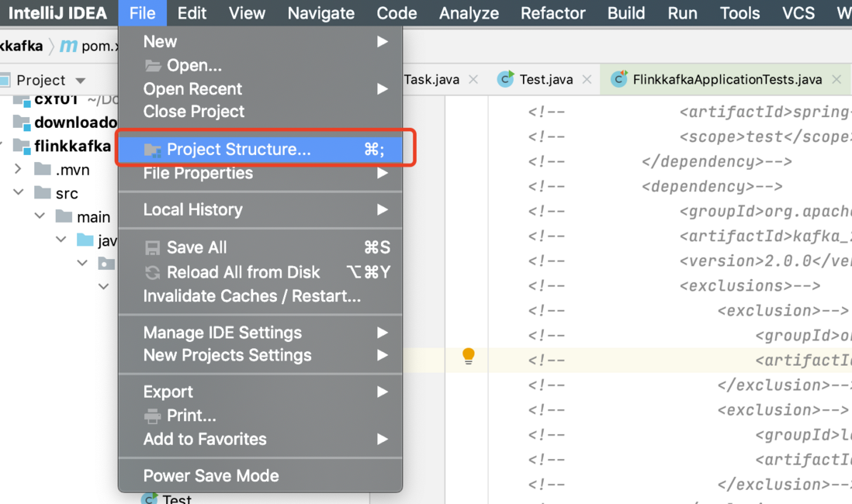
Task: Open the Refactor menu
Action: point(552,13)
